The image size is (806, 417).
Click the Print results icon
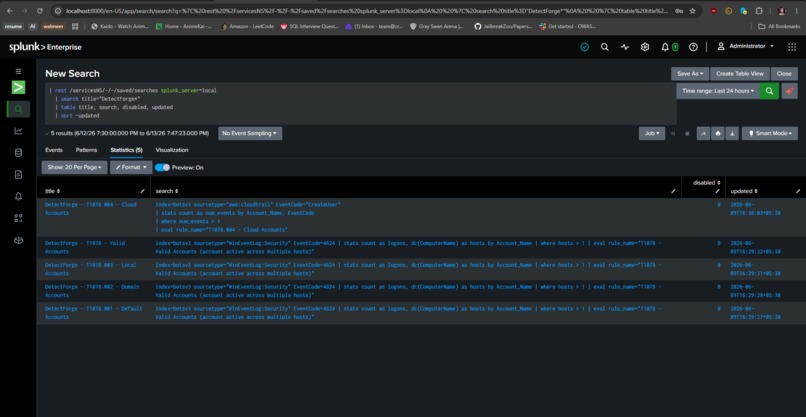pos(718,134)
